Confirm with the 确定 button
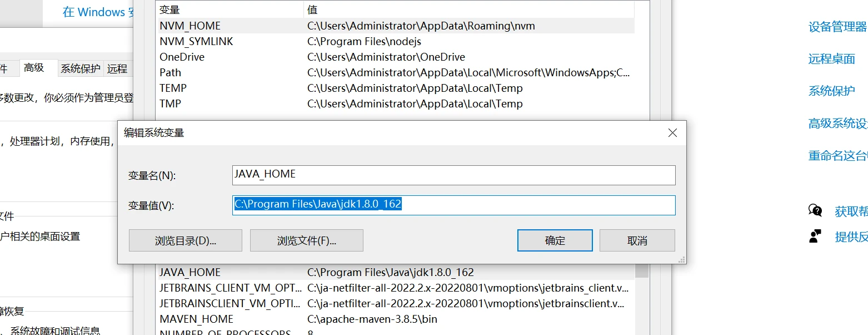868x335 pixels. [555, 240]
